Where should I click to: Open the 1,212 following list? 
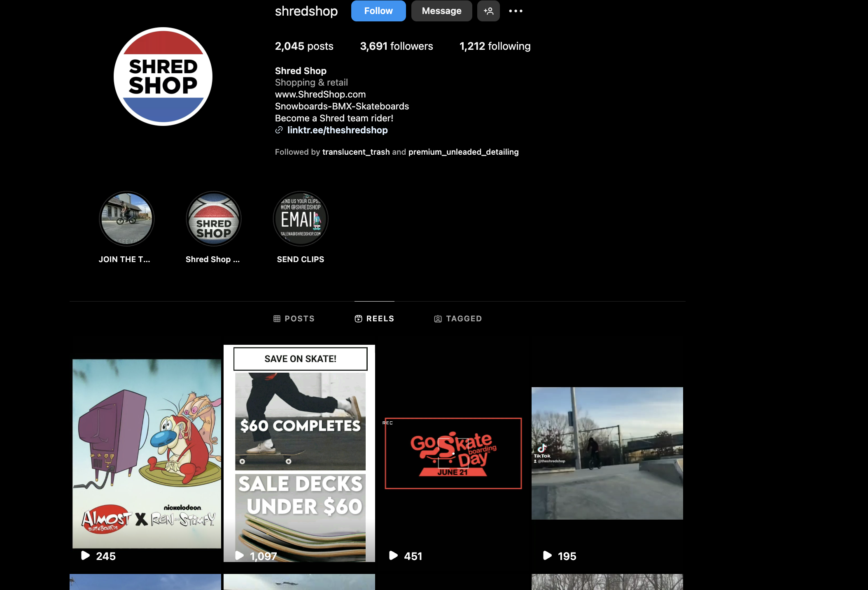(495, 46)
